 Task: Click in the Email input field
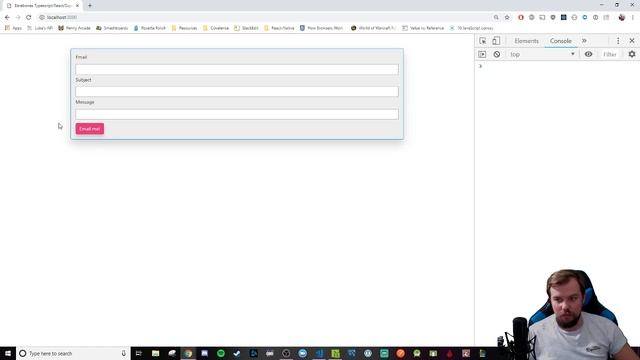pos(237,69)
